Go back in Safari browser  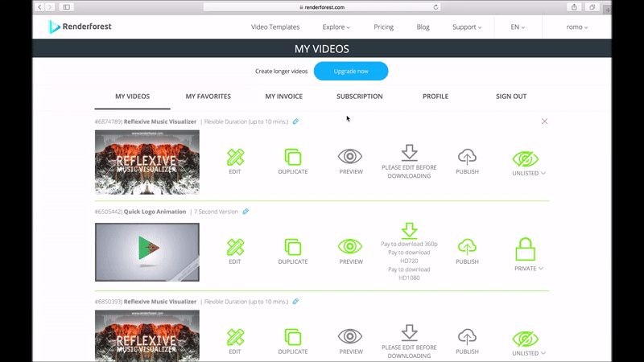tap(39, 7)
